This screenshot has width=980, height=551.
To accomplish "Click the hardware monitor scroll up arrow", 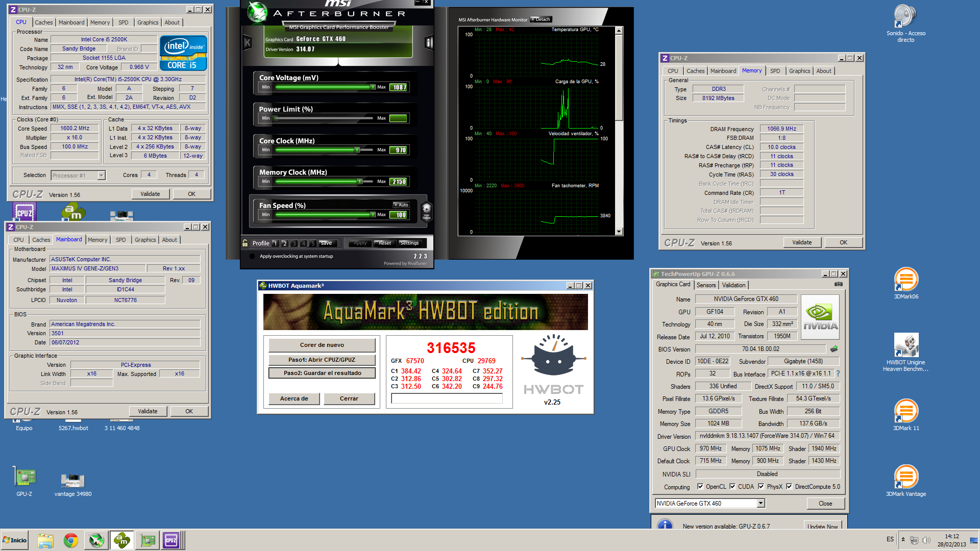I will (619, 31).
